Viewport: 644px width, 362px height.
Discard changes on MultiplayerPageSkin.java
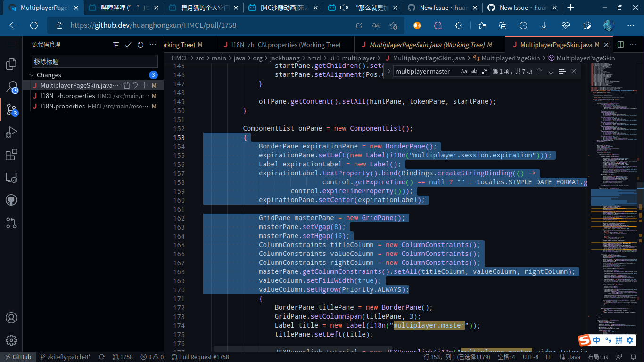tap(134, 85)
